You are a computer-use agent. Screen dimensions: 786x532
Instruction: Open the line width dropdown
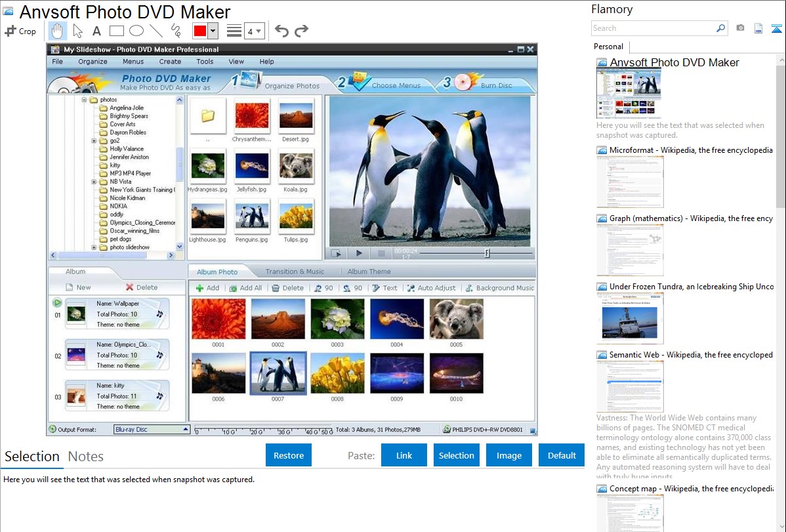[253, 31]
